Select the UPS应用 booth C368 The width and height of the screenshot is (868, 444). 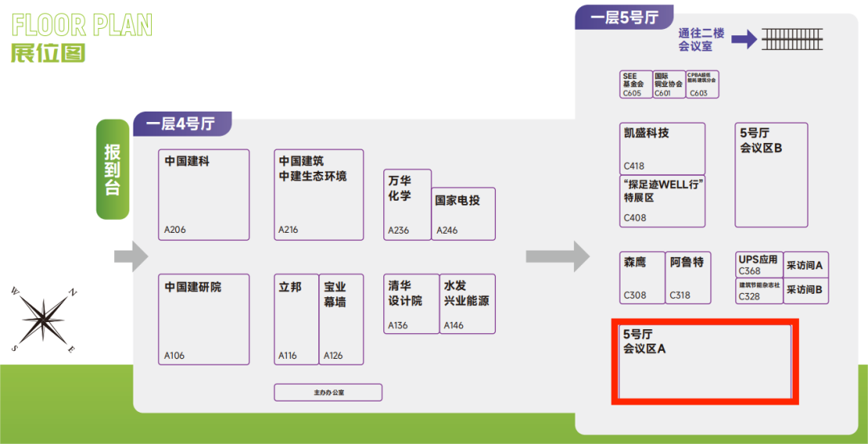point(759,265)
